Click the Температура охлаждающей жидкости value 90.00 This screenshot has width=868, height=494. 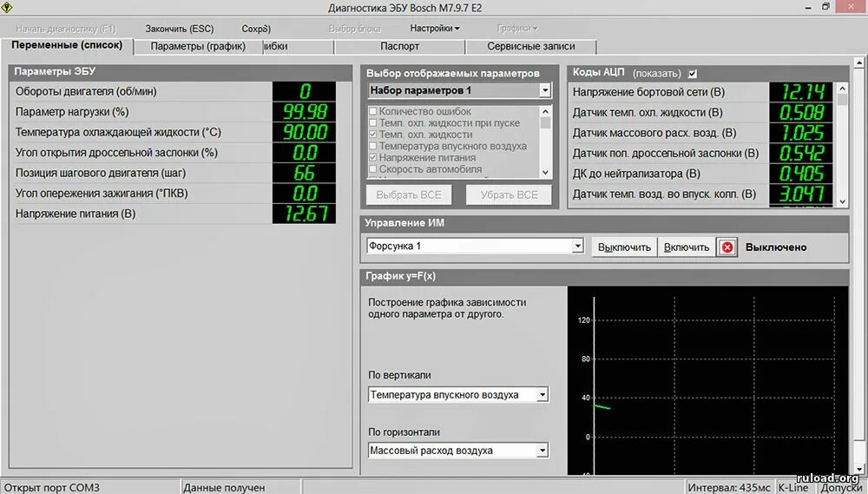tap(304, 132)
